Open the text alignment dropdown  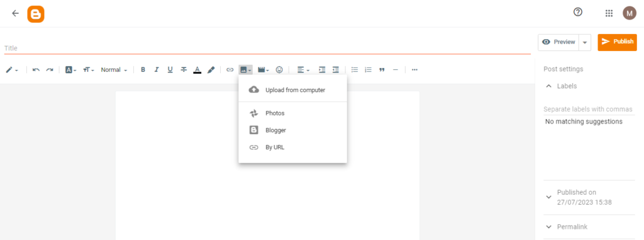point(303,70)
